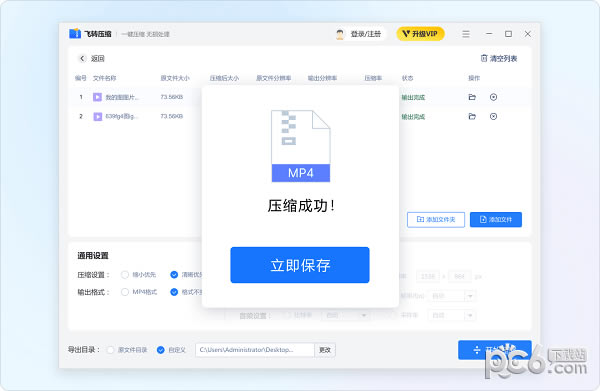Viewport: 600px width, 391px height.
Task: Expand the audio bitrate dropdown
Action: (x=364, y=315)
